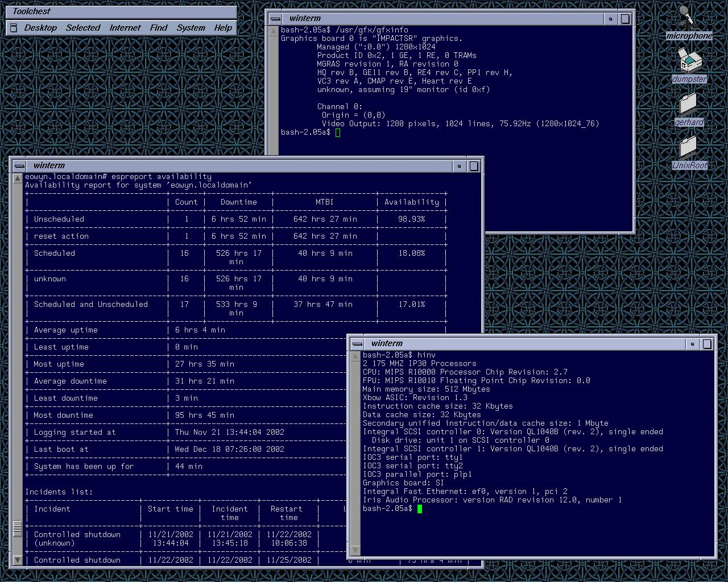Viewport: 728px width, 582px height.
Task: Expand the Selected menu in Toolchest
Action: click(x=83, y=28)
